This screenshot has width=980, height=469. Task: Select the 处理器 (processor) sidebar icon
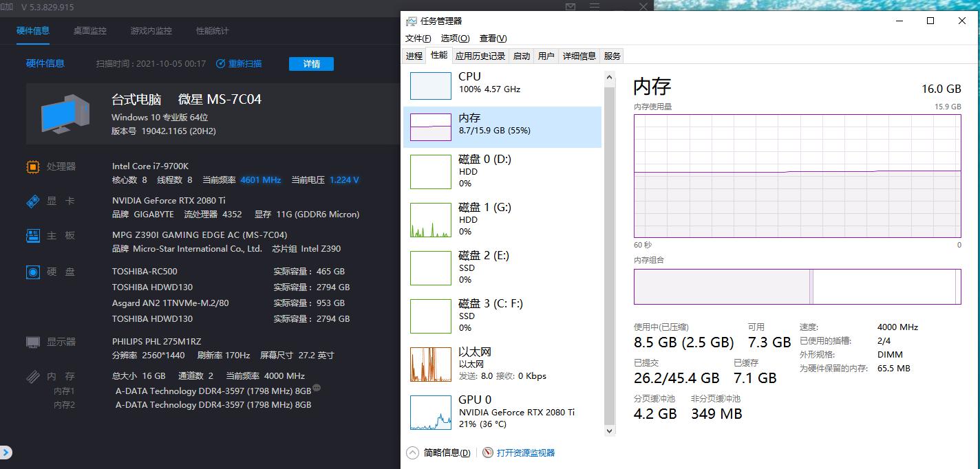click(x=32, y=166)
